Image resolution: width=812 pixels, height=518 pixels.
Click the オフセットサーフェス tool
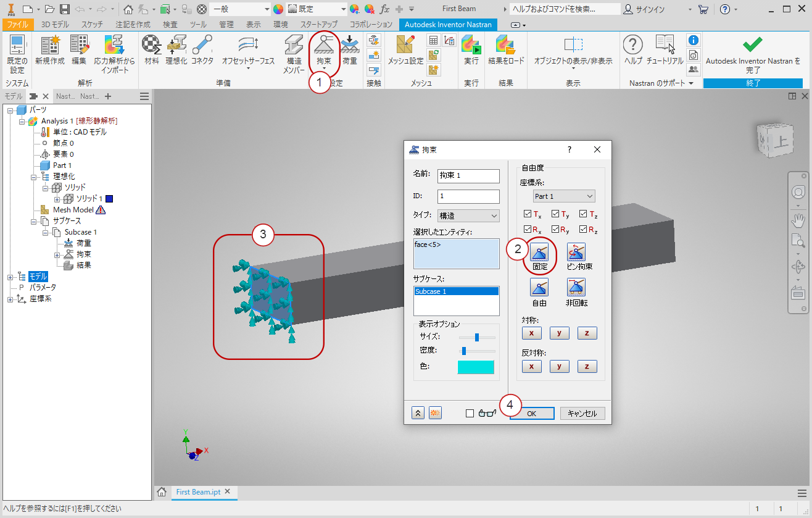pos(248,52)
